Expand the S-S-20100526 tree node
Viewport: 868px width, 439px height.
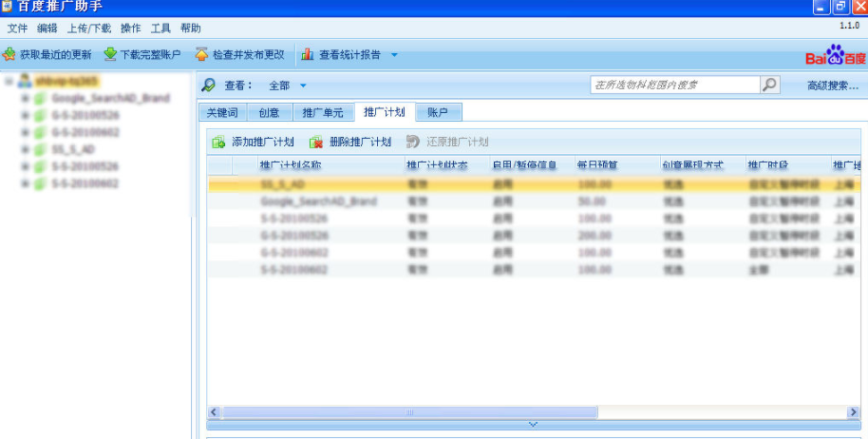[x=25, y=166]
